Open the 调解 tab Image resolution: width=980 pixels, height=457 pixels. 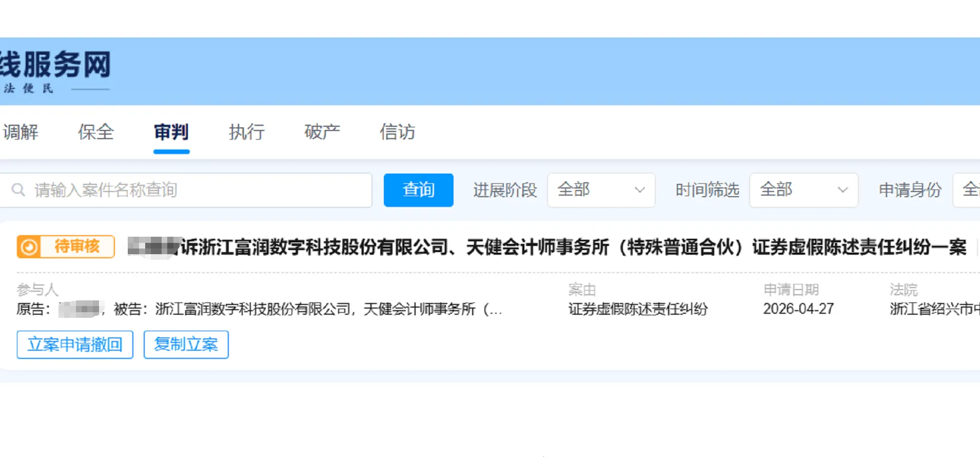21,132
